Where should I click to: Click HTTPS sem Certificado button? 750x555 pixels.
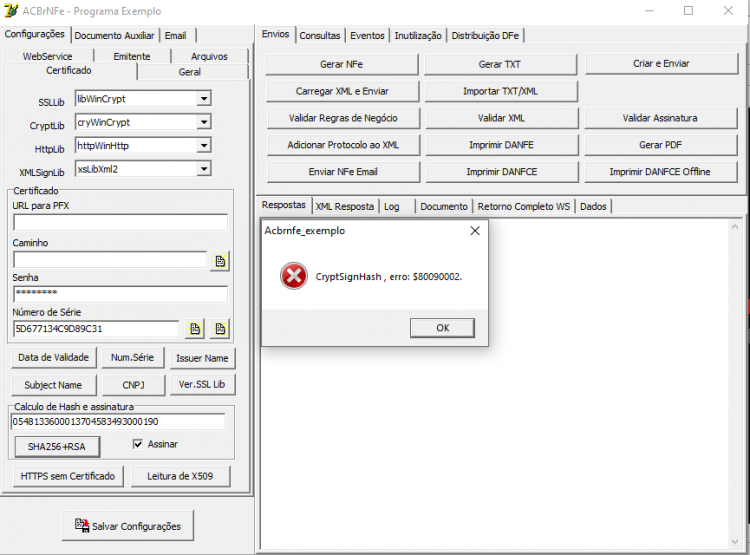click(68, 476)
